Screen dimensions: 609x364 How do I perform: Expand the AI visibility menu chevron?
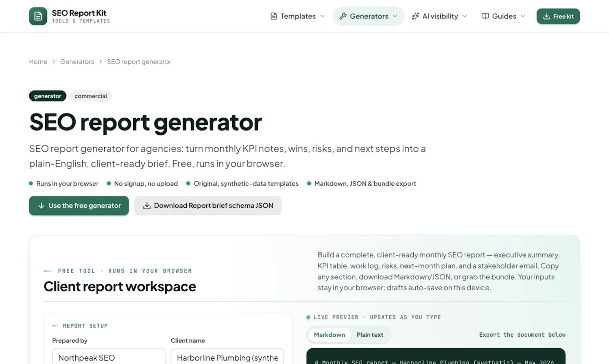464,16
